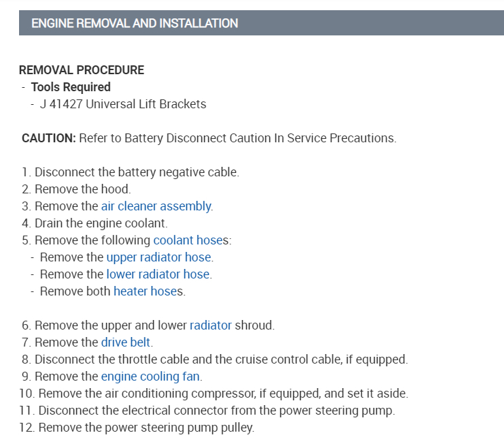
Task: Follow the drive belt link
Action: point(126,342)
